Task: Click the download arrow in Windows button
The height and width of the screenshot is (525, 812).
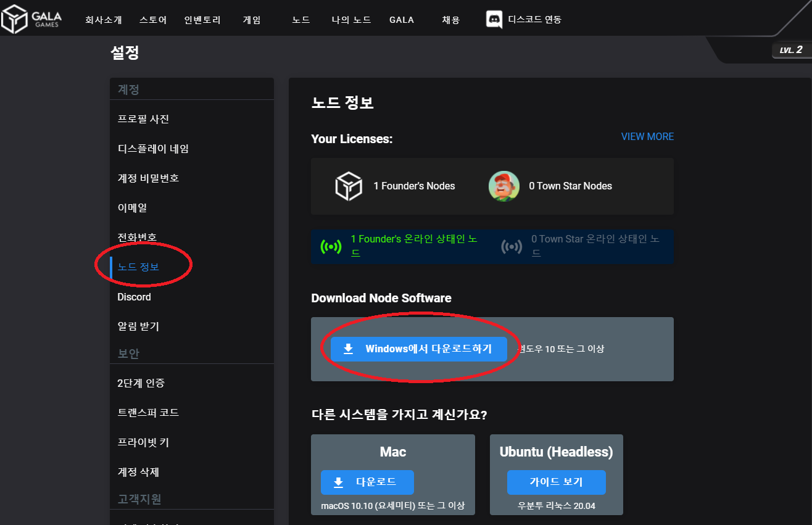Action: 349,349
